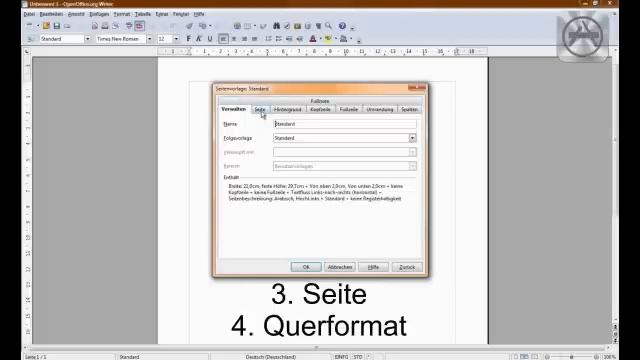640x360 pixels.
Task: Switch to the Spalten tab
Action: pyautogui.click(x=409, y=109)
